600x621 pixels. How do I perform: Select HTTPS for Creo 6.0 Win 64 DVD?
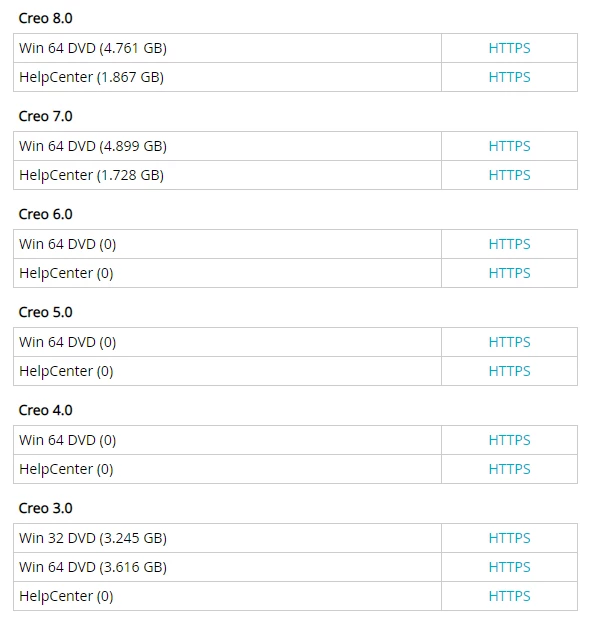point(509,244)
